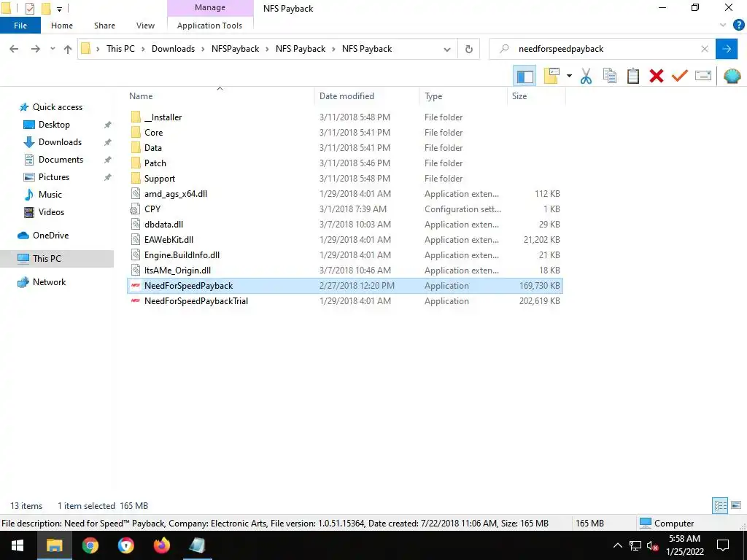
Task: Toggle the navigation pane layout icon
Action: tap(525, 76)
